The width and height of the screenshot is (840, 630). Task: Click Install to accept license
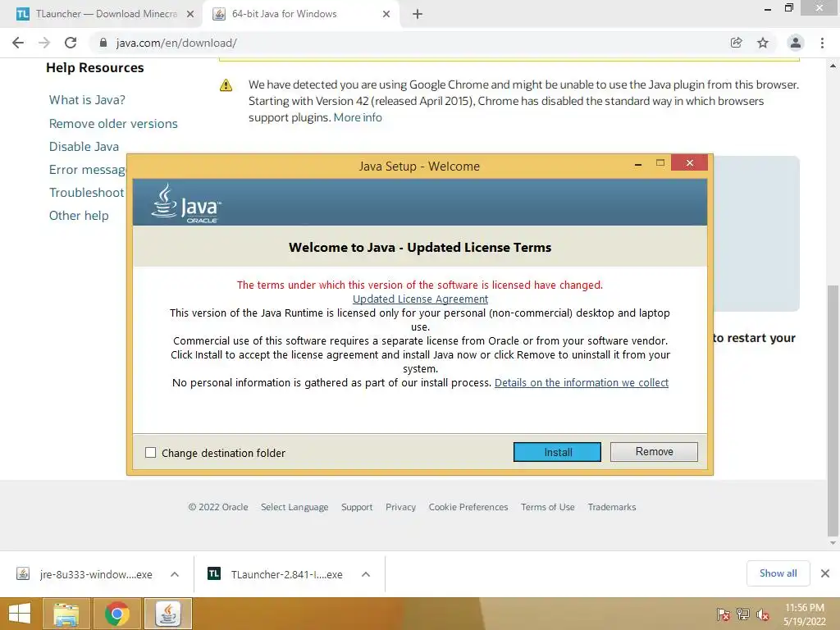[x=557, y=452]
